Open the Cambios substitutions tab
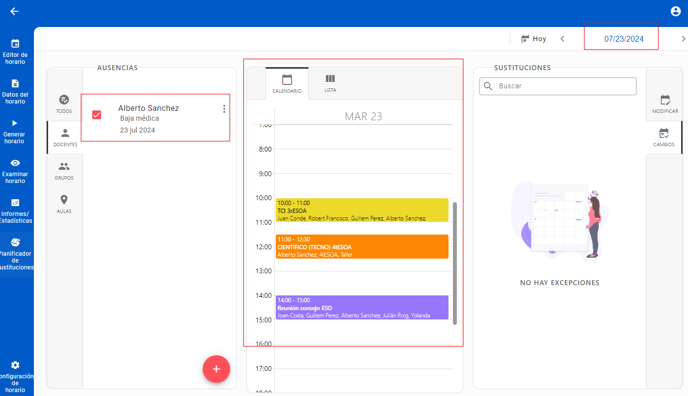This screenshot has width=688, height=396. tap(664, 137)
